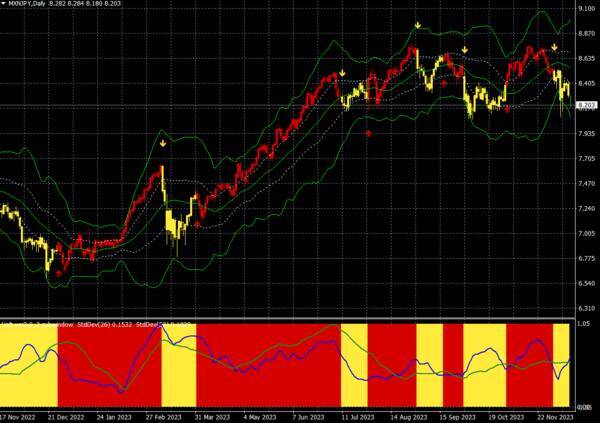Select the yellow down arrow near July 2023
This screenshot has height=423, width=600.
[x=343, y=73]
